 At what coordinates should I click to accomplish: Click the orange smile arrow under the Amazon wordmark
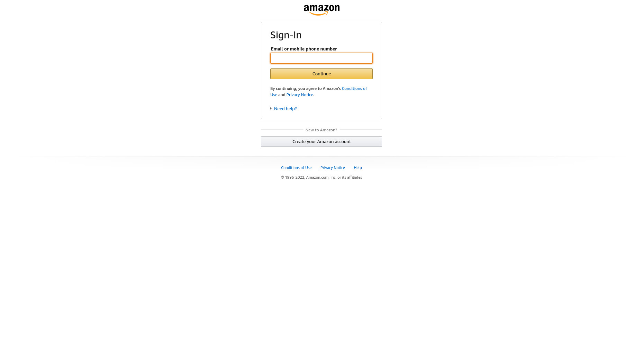point(318,13)
